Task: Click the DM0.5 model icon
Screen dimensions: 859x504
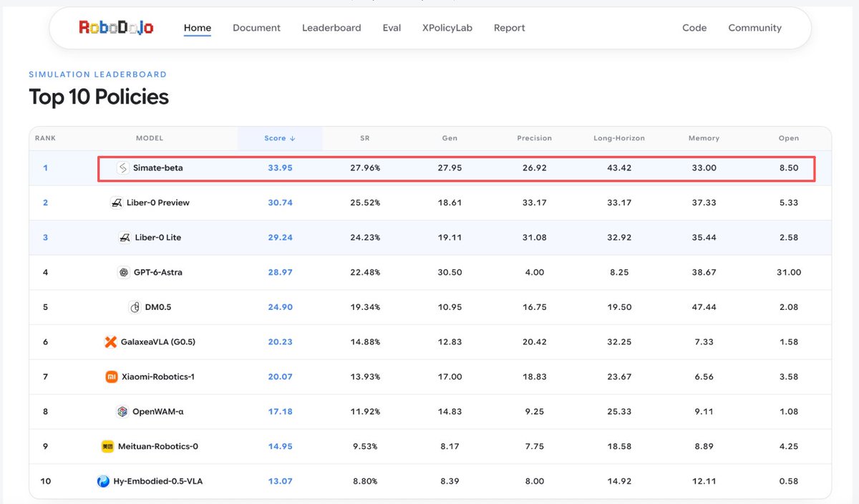Action: pos(135,307)
